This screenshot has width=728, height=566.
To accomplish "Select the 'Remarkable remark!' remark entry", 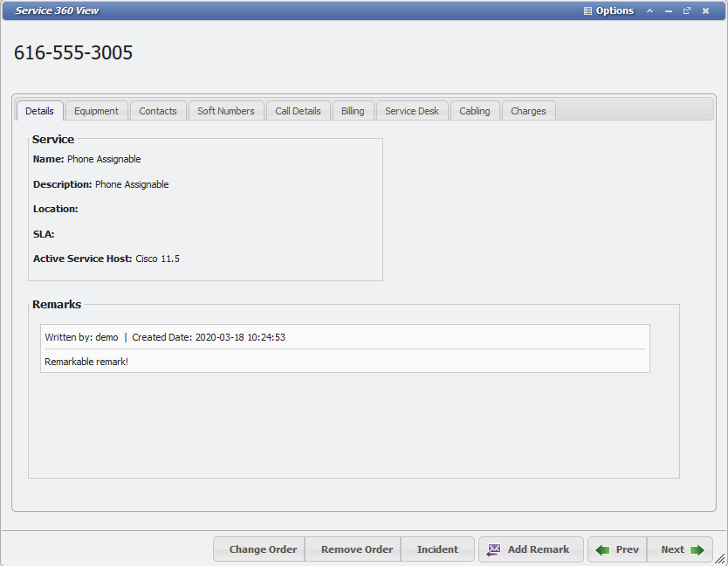I will pyautogui.click(x=345, y=361).
